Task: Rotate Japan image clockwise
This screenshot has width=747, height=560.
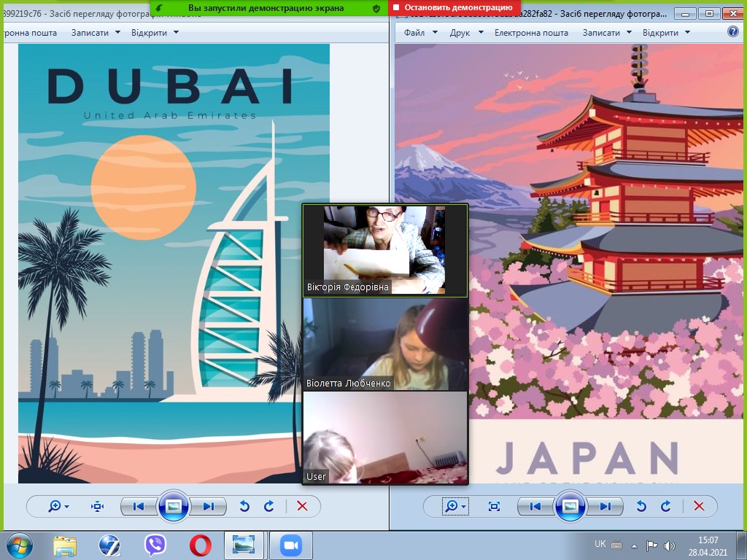Action: pyautogui.click(x=666, y=506)
